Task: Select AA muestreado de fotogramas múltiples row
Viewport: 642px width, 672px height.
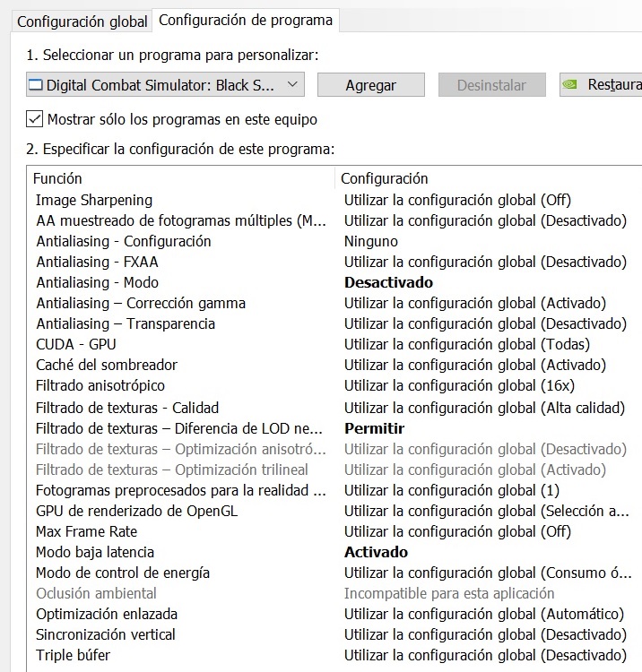Action: click(x=334, y=220)
